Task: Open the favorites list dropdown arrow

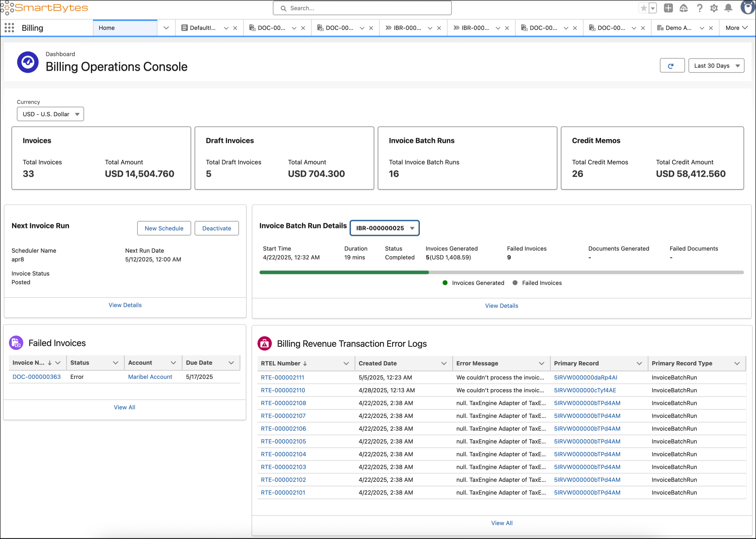Action: tap(653, 8)
